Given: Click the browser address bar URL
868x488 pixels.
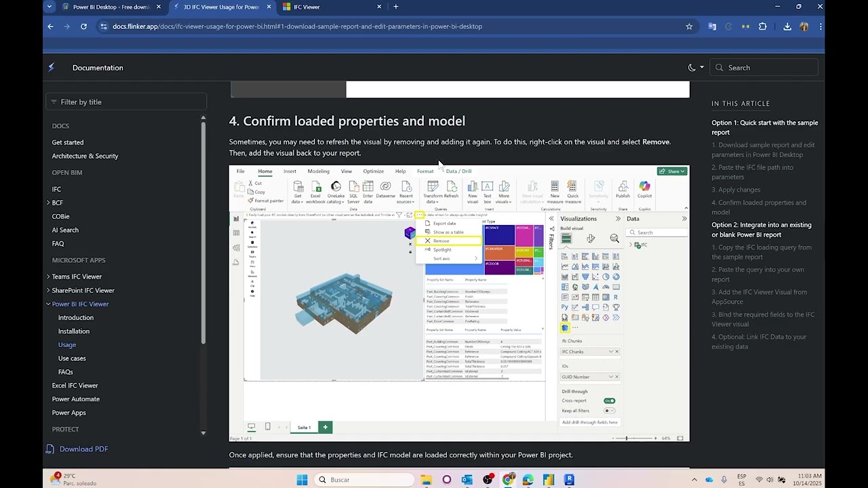Looking at the screenshot, I should [297, 26].
